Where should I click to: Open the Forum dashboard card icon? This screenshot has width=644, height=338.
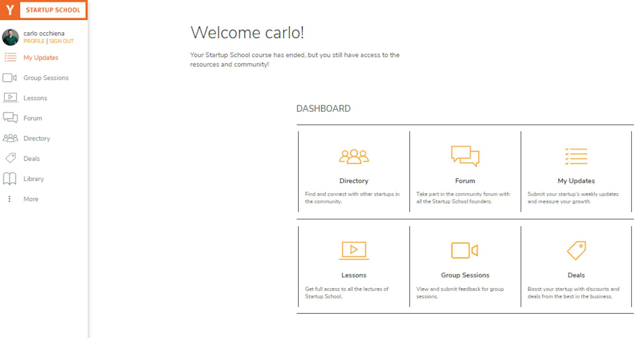pyautogui.click(x=465, y=156)
